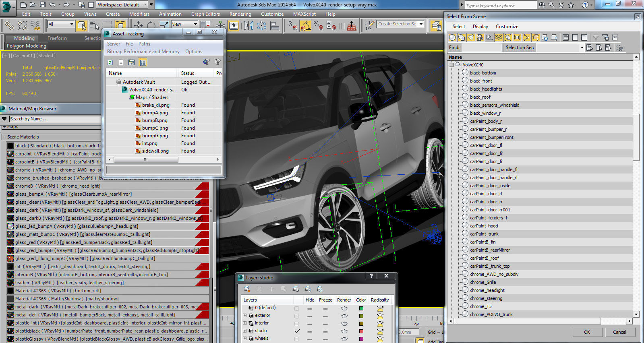
Task: Create new layer in Layer dialog
Action: pyautogui.click(x=247, y=289)
